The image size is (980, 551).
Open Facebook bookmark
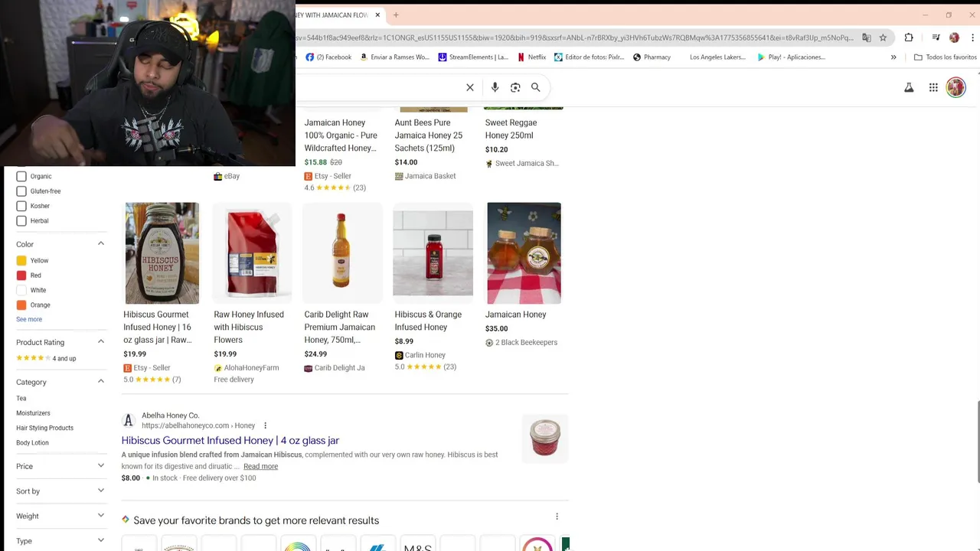(328, 57)
